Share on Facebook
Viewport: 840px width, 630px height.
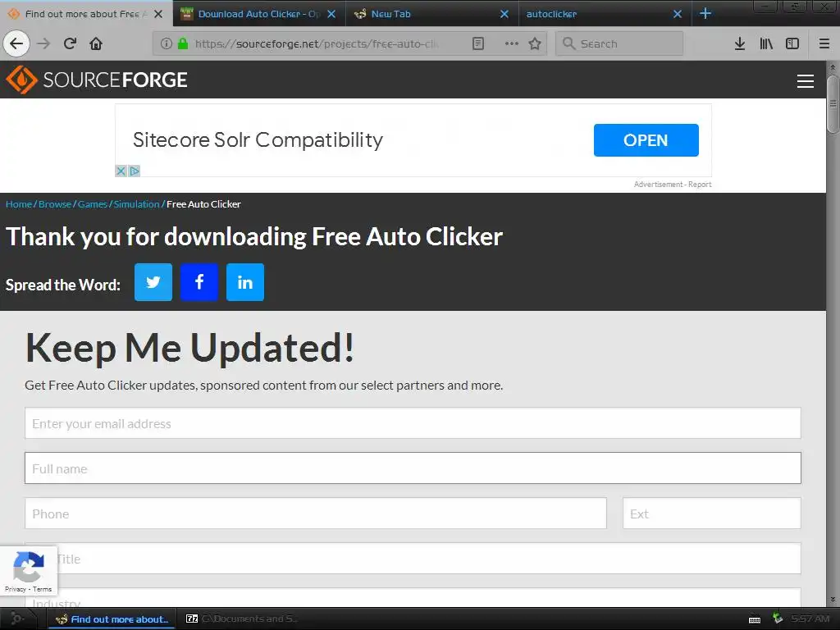(199, 282)
